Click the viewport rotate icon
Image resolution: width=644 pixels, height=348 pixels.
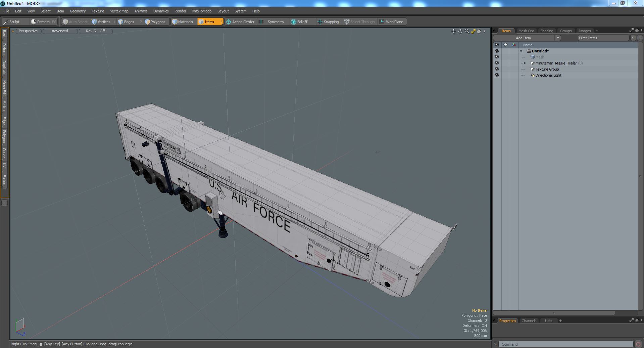460,31
